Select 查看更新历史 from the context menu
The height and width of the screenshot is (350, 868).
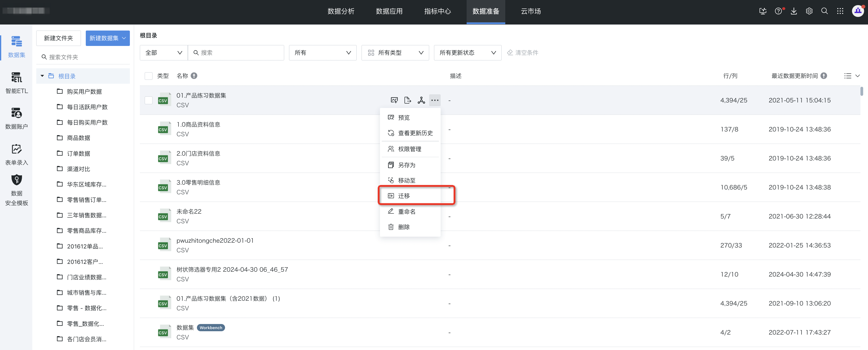point(410,133)
